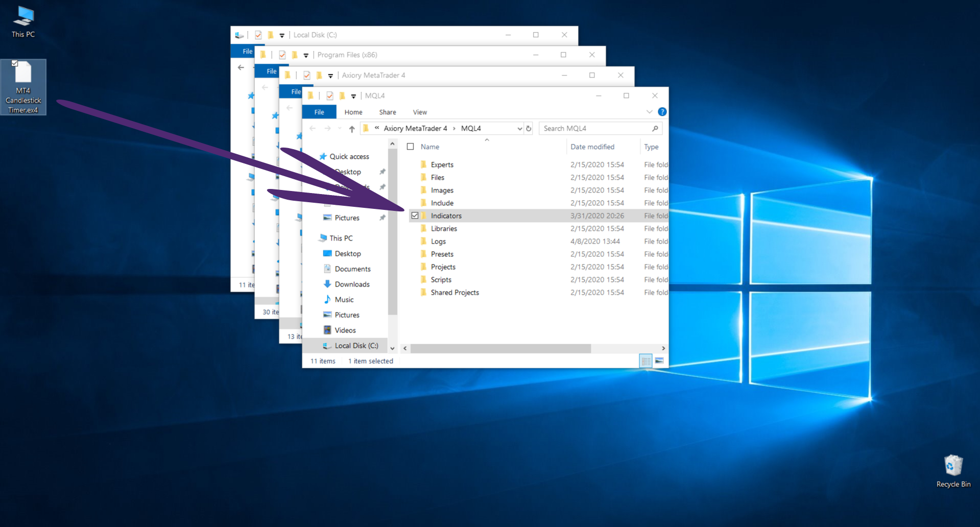Refresh the MQL4 folder view

529,129
